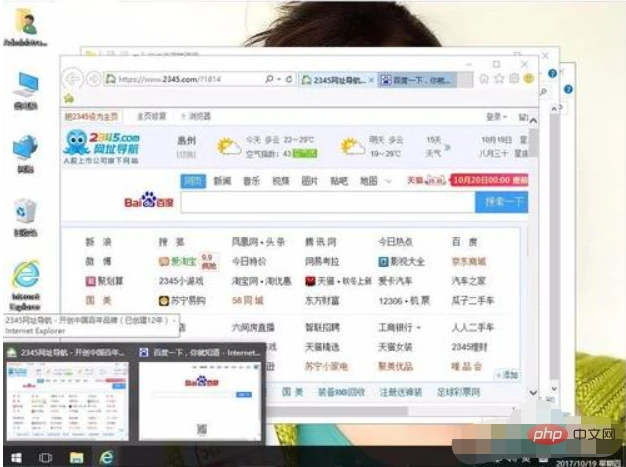The height and width of the screenshot is (467, 626).
Task: Click into the Baidu search input field
Action: click(327, 202)
